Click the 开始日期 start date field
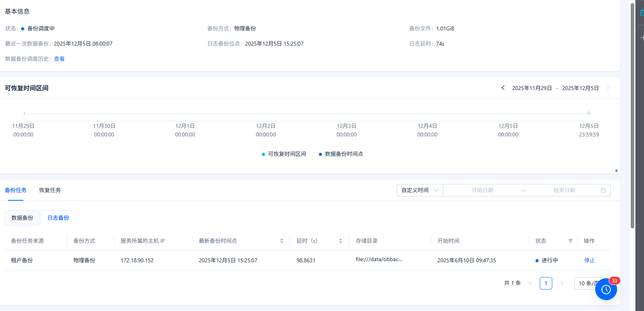 pyautogui.click(x=482, y=190)
